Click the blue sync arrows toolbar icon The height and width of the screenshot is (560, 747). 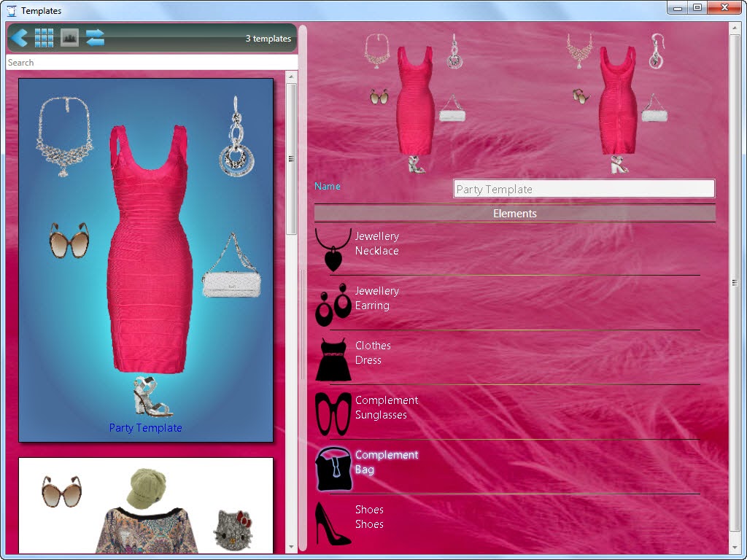[94, 37]
